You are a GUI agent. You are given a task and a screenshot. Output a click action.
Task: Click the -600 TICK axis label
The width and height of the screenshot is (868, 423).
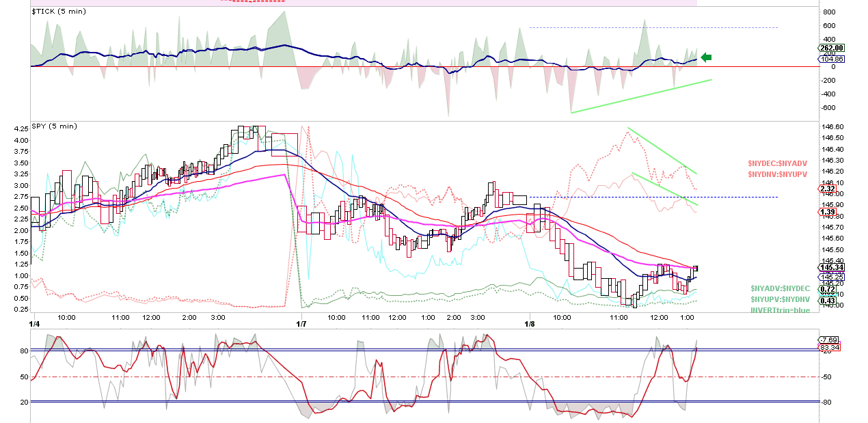tap(828, 108)
